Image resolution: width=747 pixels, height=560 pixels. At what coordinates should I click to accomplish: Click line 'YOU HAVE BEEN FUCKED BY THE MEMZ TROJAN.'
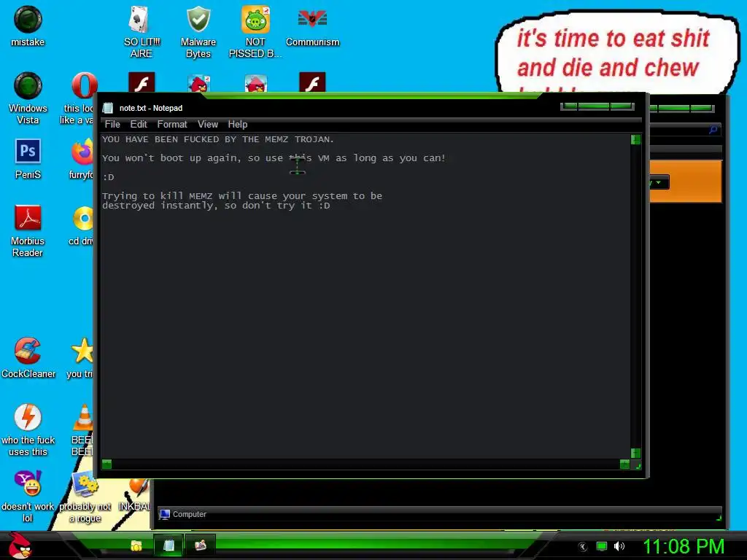217,139
